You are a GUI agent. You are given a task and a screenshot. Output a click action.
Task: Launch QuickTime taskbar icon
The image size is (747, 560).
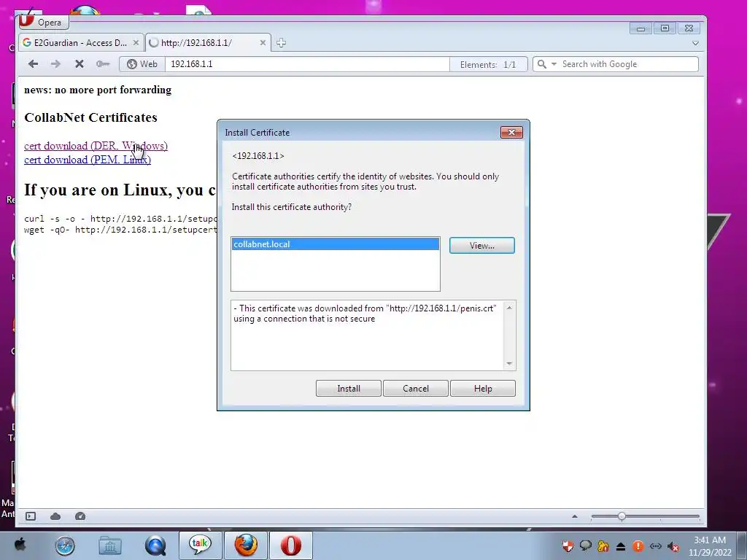coord(155,545)
